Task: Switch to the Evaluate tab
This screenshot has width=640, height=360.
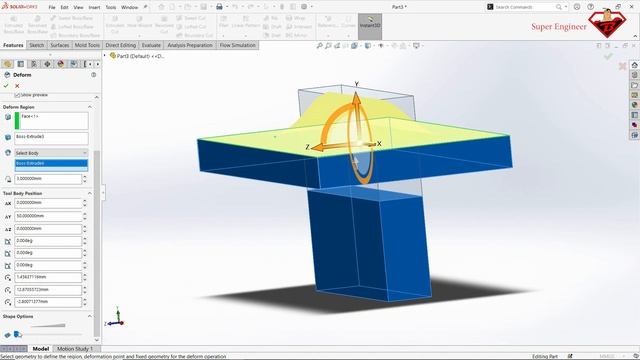Action: point(151,45)
